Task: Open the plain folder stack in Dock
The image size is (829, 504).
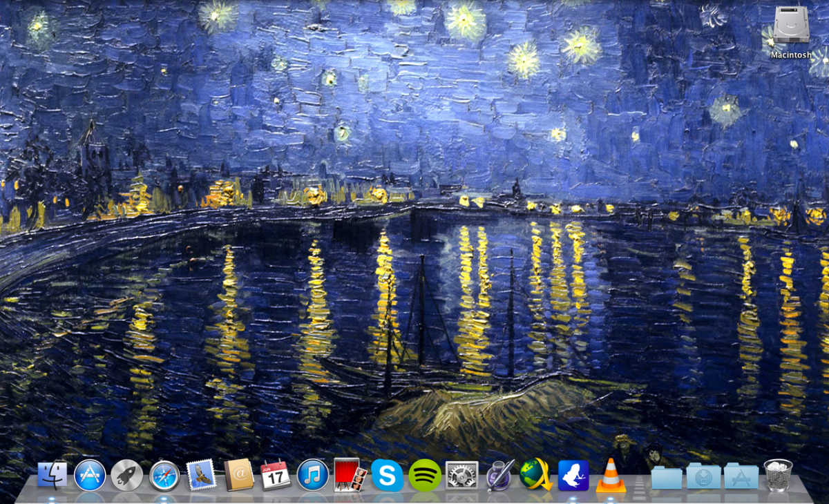Action: click(x=667, y=477)
